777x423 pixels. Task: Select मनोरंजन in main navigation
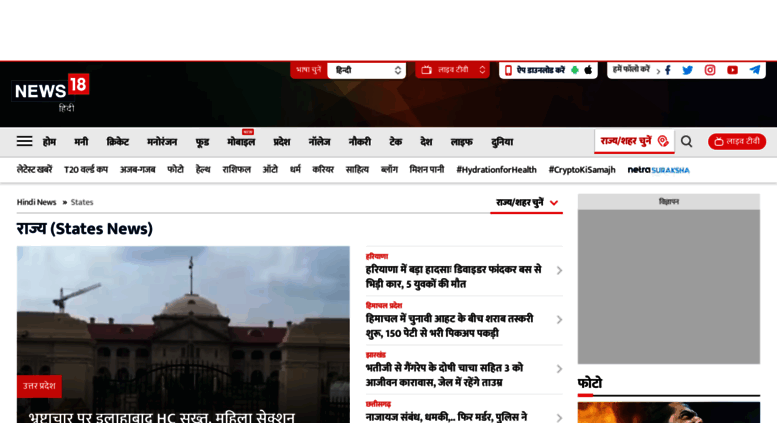[x=162, y=142]
